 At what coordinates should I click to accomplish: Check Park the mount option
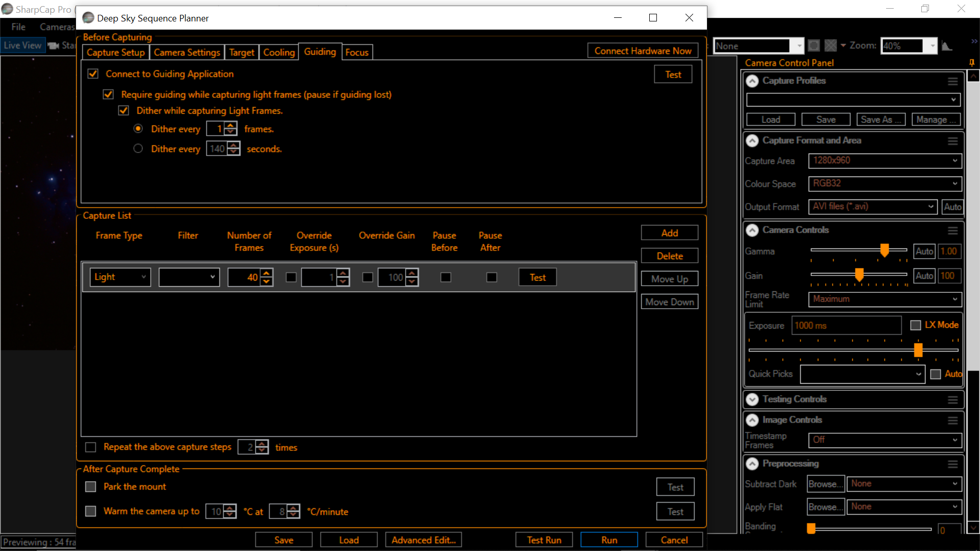pos(90,487)
